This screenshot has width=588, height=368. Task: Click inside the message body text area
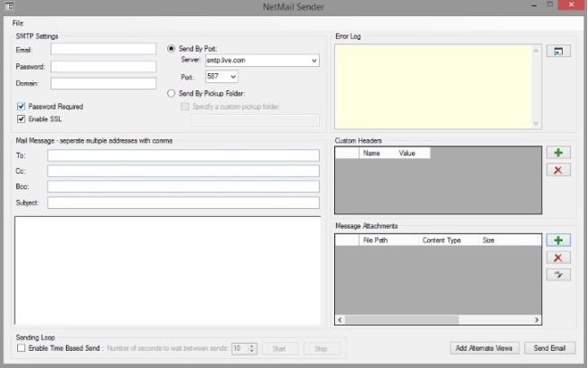point(168,270)
